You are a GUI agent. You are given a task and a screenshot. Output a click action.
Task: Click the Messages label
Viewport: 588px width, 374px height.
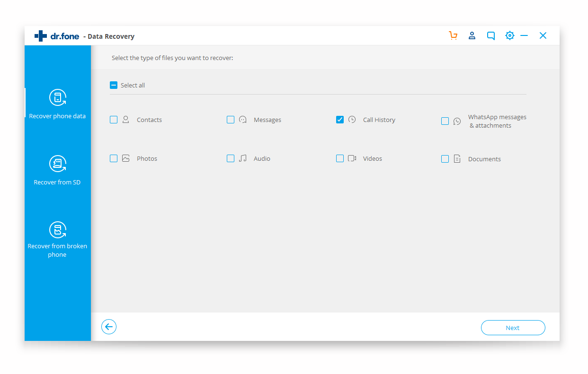(267, 120)
